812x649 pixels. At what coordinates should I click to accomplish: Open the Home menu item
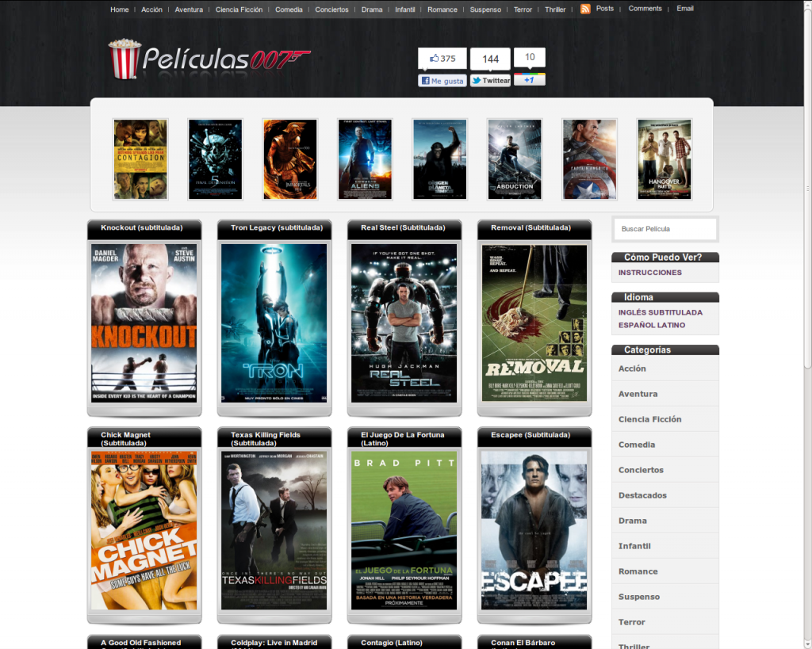120,10
